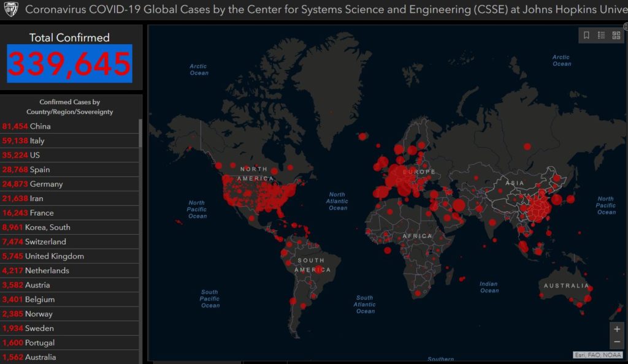Select the Australia row with 1,562 cases
The image size is (628, 364).
coord(70,357)
